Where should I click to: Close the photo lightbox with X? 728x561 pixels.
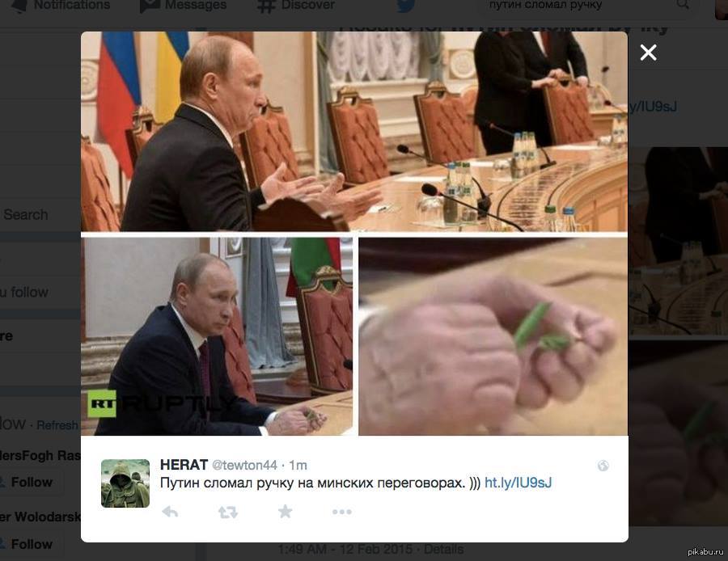pos(648,53)
